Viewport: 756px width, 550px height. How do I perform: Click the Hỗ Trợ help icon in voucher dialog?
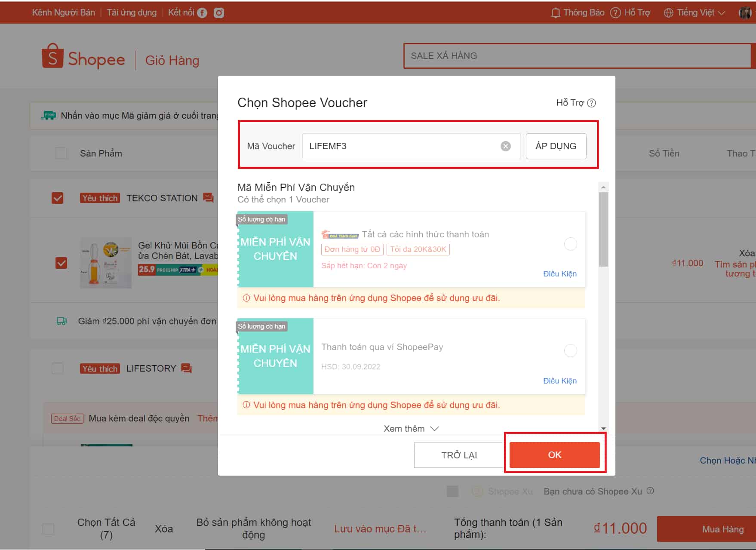(592, 103)
